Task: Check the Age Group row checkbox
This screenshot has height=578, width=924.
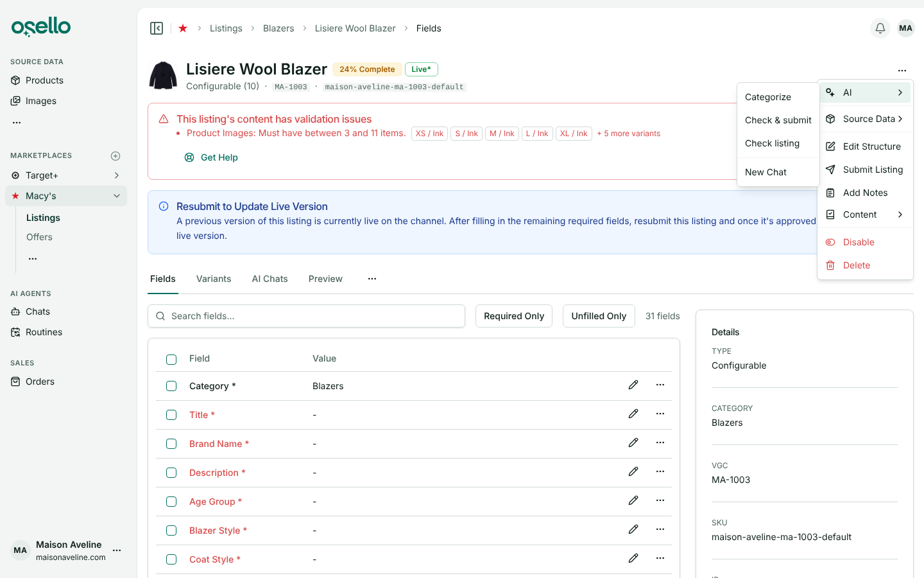Action: click(x=171, y=502)
